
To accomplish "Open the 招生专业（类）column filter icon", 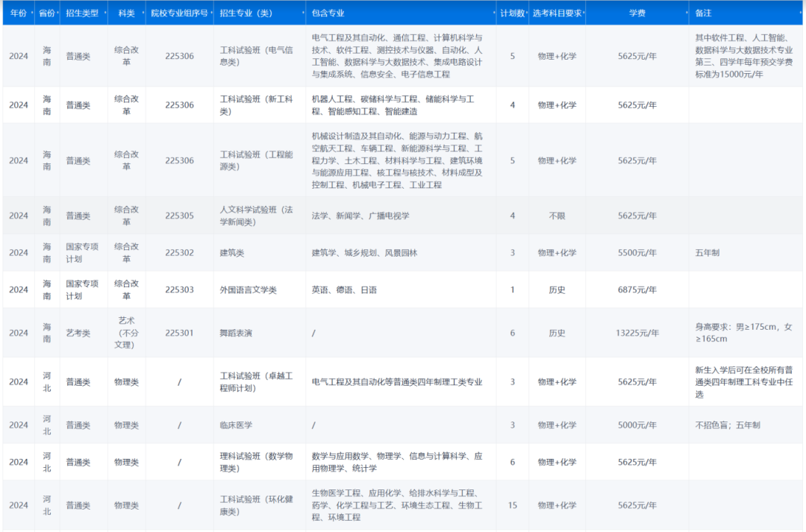I will pyautogui.click(x=302, y=13).
